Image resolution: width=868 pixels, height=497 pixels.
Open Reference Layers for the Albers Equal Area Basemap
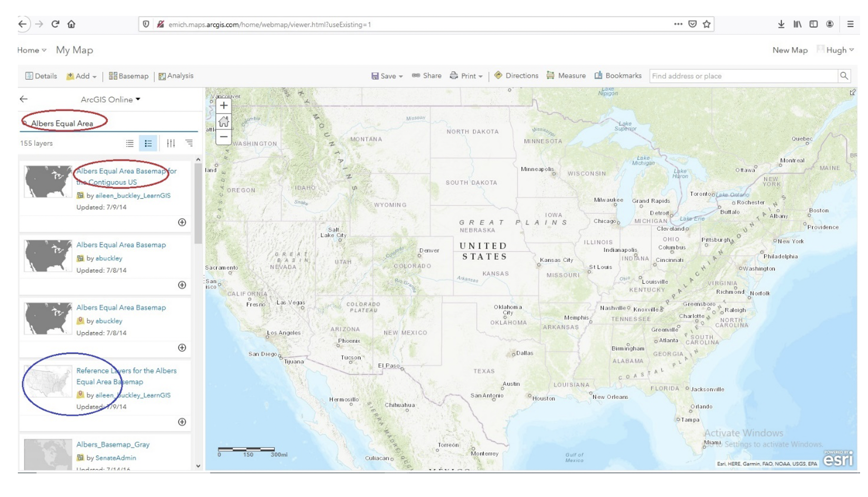126,376
